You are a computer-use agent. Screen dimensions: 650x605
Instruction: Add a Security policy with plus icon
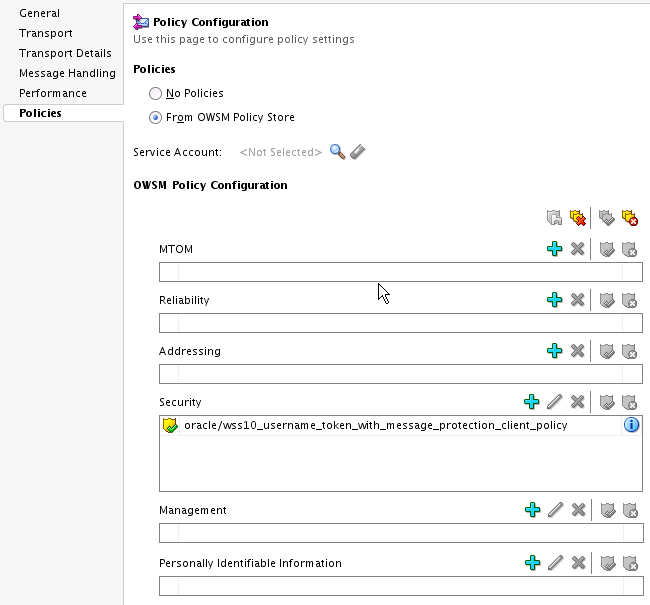click(532, 402)
